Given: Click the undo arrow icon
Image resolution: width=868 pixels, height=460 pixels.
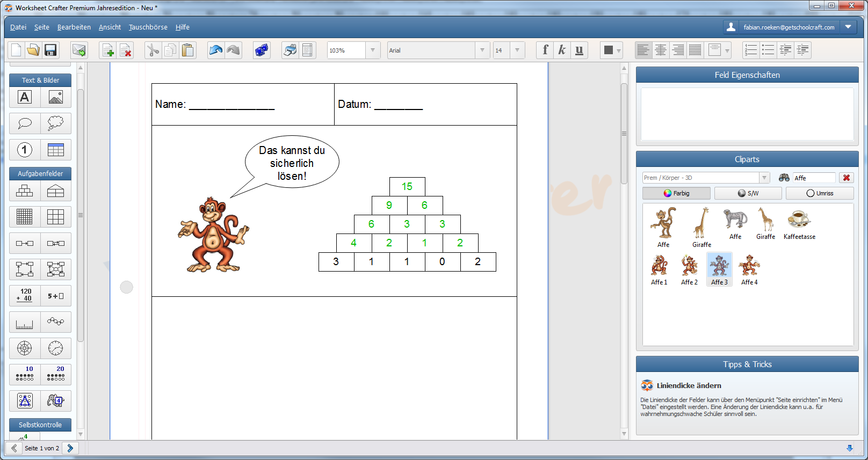Looking at the screenshot, I should (x=216, y=50).
